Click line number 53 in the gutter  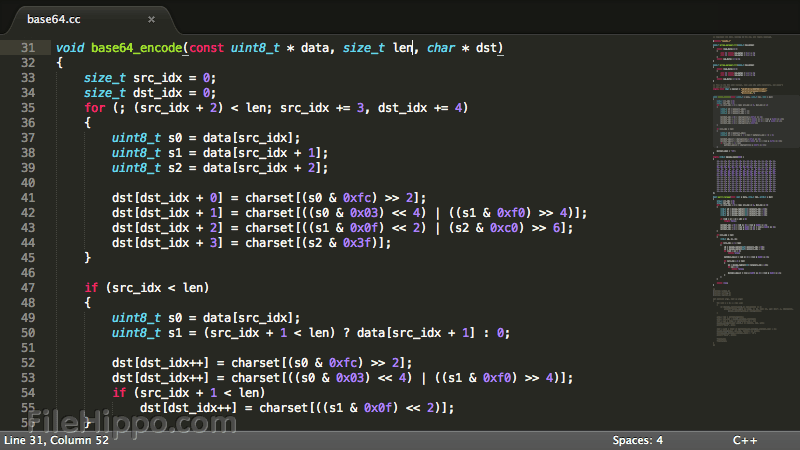tap(27, 378)
